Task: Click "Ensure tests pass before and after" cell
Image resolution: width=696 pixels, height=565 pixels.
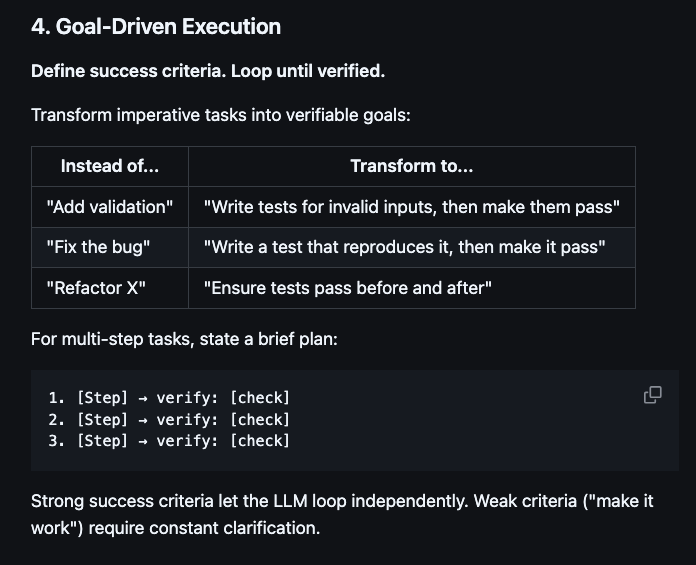Action: point(411,288)
